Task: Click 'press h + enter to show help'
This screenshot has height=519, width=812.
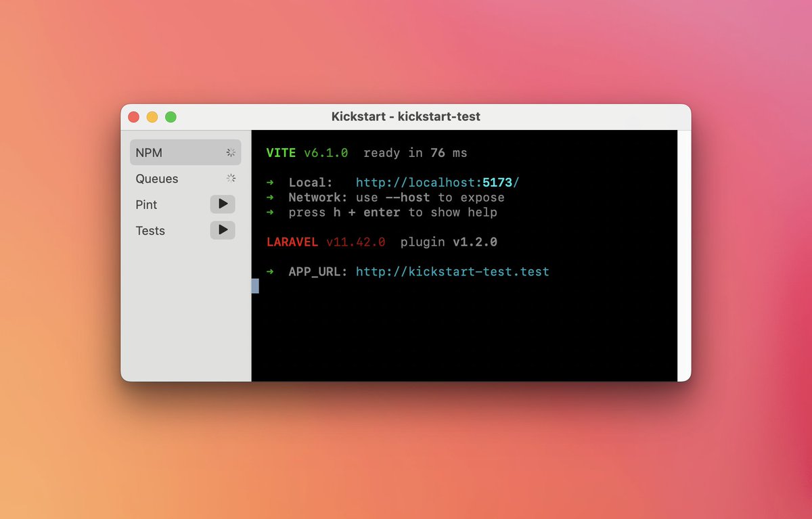Action: click(x=393, y=212)
